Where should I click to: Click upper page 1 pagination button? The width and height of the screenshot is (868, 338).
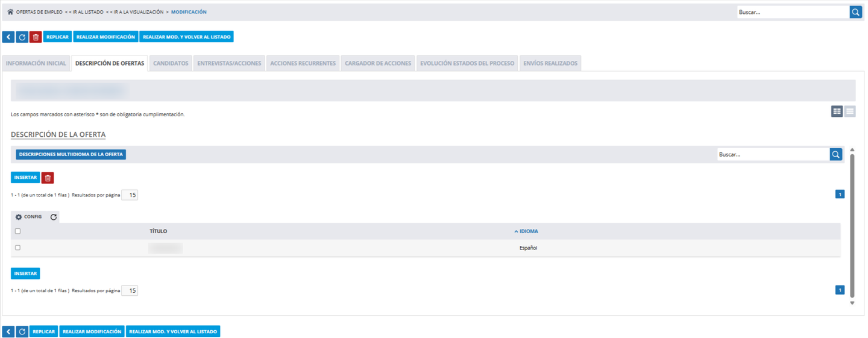pos(840,194)
